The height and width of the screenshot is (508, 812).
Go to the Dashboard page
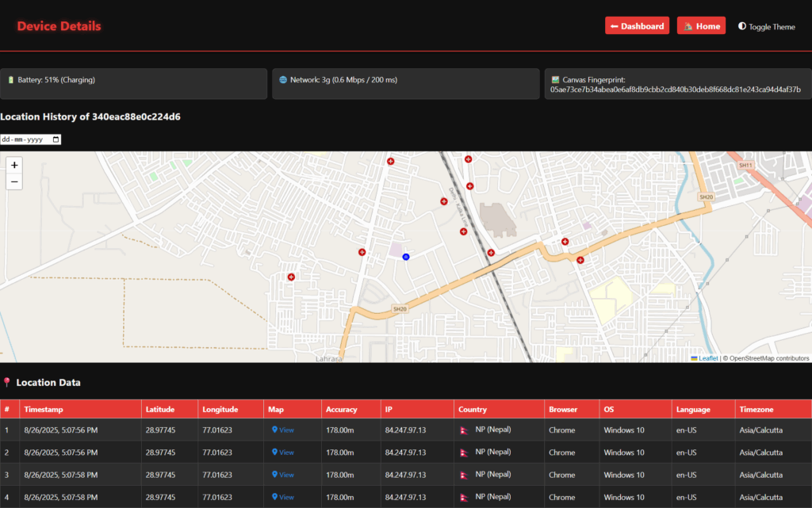(x=637, y=26)
